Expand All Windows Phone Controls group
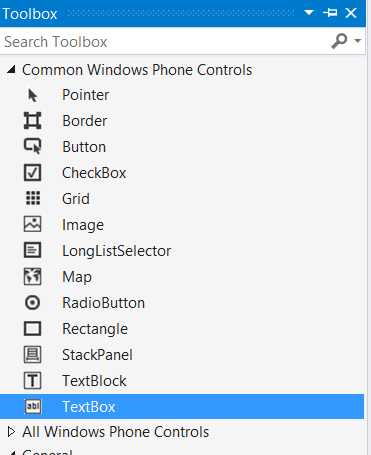Viewport: 371px width, 455px height. tap(11, 432)
